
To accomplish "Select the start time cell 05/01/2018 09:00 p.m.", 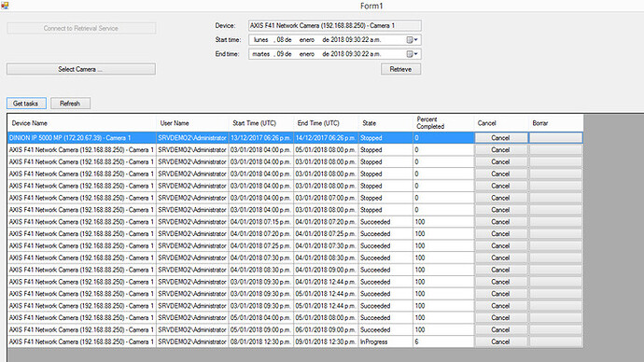I will (260, 329).
